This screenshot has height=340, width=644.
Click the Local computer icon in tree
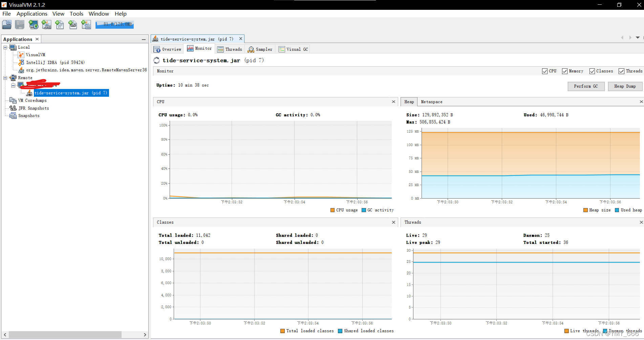13,47
